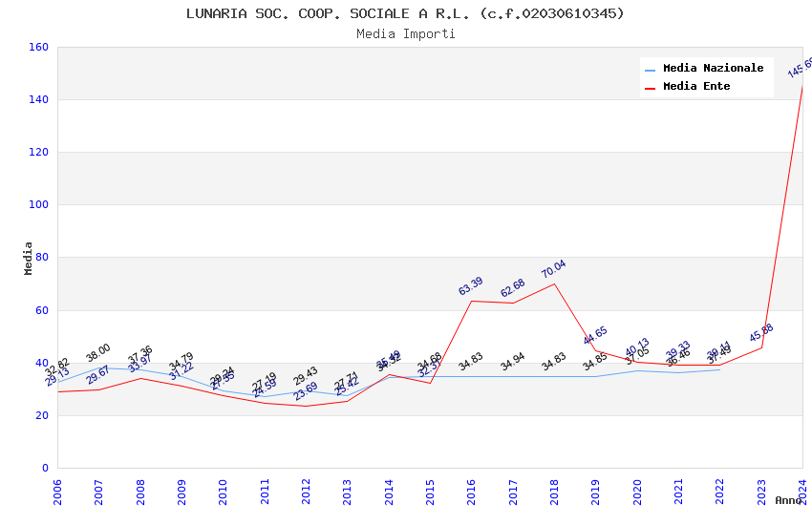This screenshot has height=525, width=812.
Task: Select the Media Nazionale legend label
Action: click(713, 68)
